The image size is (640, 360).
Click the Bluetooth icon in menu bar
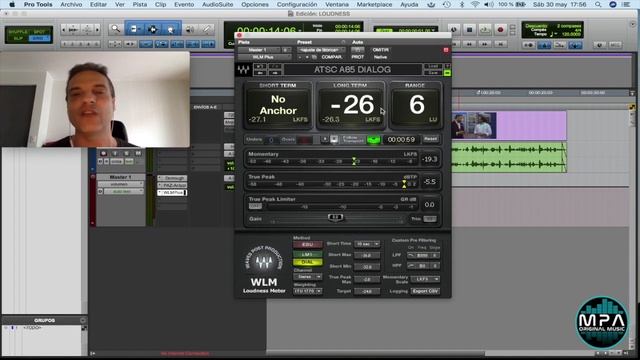462,4
